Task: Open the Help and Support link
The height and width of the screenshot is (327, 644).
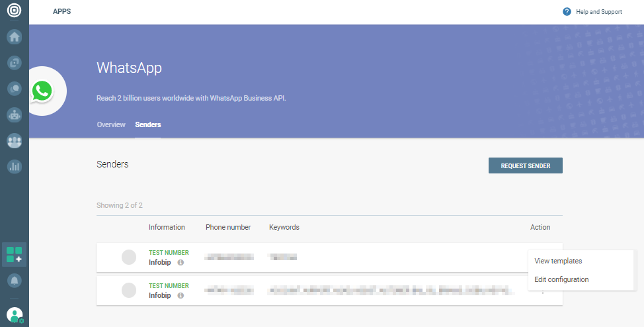Action: click(599, 12)
